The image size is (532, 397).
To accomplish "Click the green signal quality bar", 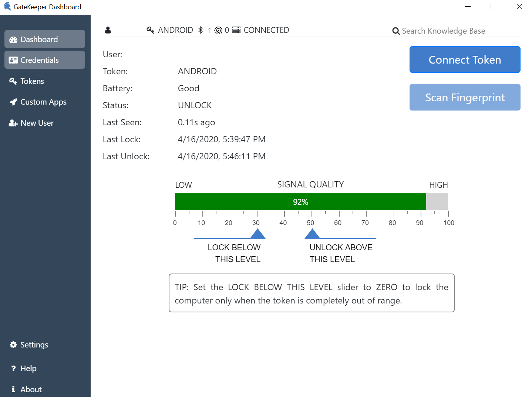I will pyautogui.click(x=300, y=202).
